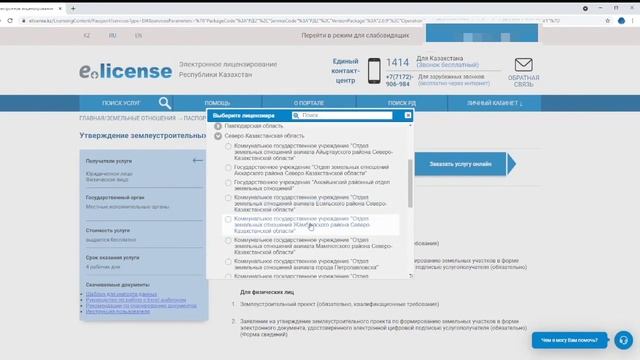Click Земельные отношения breadcrumb link
This screenshot has height=360, width=640.
141,118
